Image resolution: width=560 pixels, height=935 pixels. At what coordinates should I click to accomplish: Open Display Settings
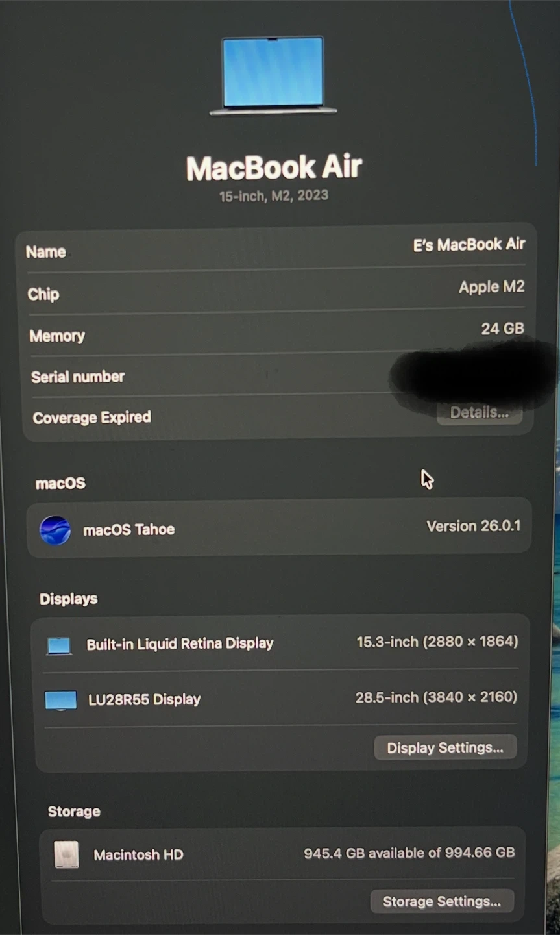click(445, 748)
